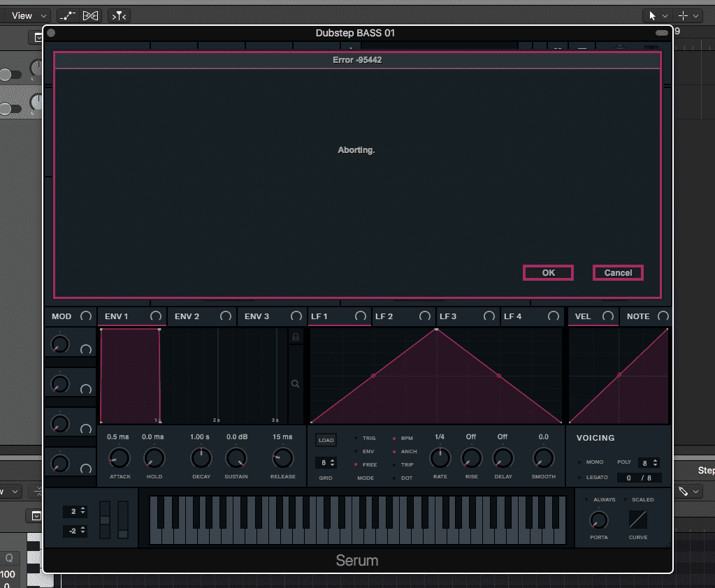Switch to the ENV 2 tab

tap(187, 316)
